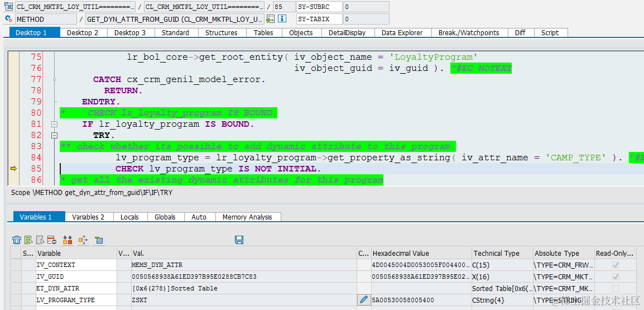
Task: Open the Standard tab
Action: coord(175,32)
